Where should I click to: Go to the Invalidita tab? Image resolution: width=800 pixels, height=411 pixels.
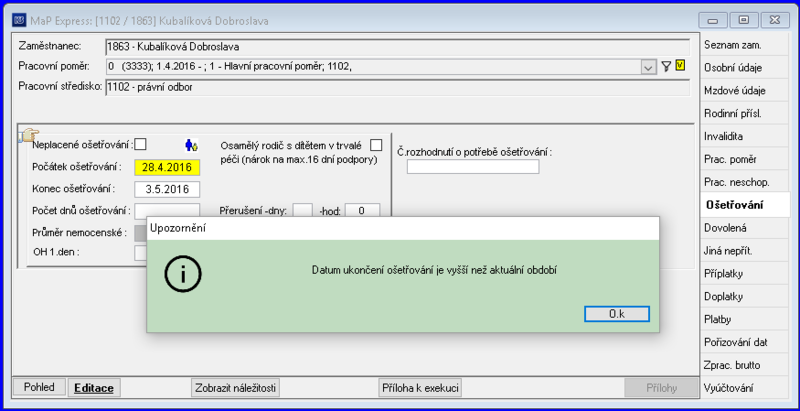click(x=745, y=137)
